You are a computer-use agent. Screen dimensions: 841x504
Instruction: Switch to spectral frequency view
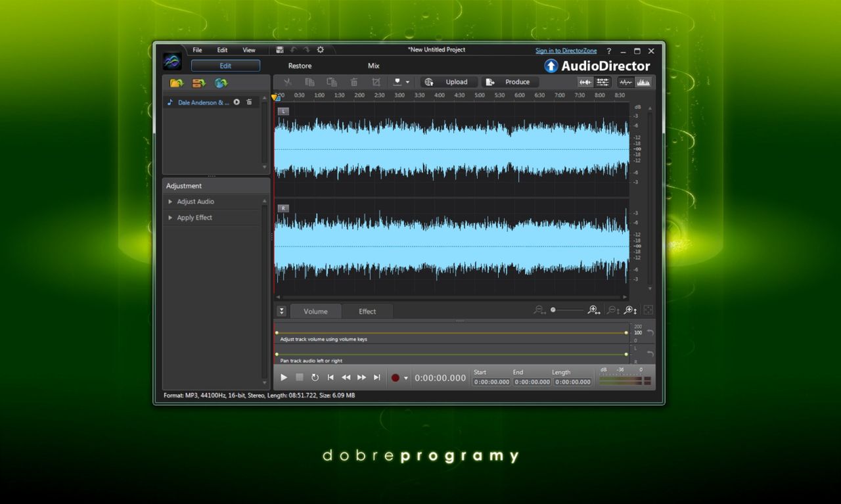tap(643, 82)
